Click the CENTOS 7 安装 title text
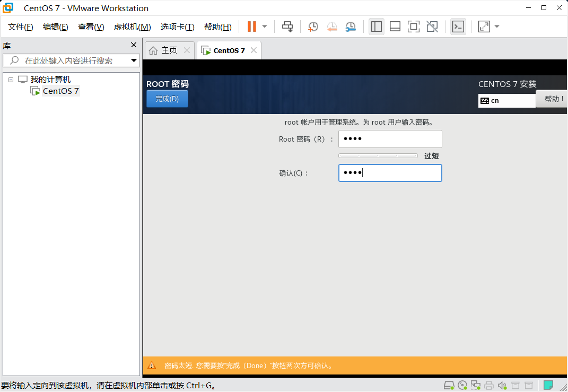 (507, 84)
